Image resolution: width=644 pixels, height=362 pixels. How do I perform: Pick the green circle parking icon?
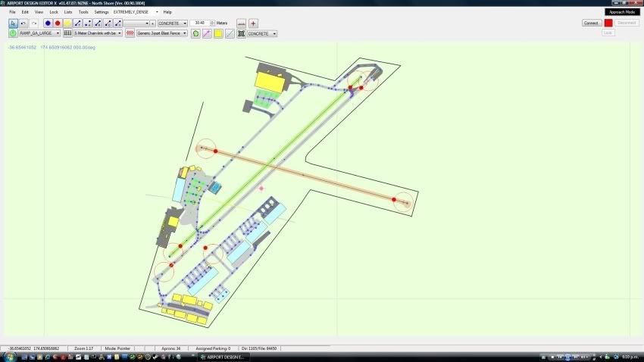tap(13, 34)
